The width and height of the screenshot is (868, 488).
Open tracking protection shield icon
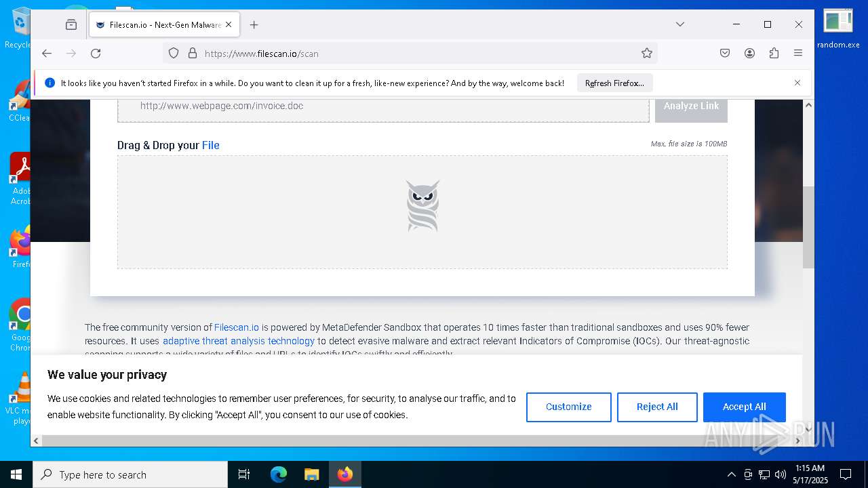tap(174, 53)
